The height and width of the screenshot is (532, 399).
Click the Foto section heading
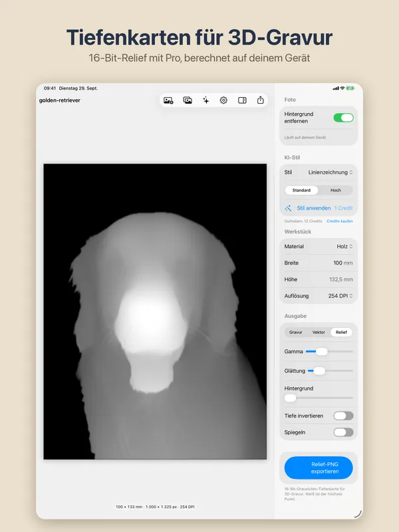(290, 100)
